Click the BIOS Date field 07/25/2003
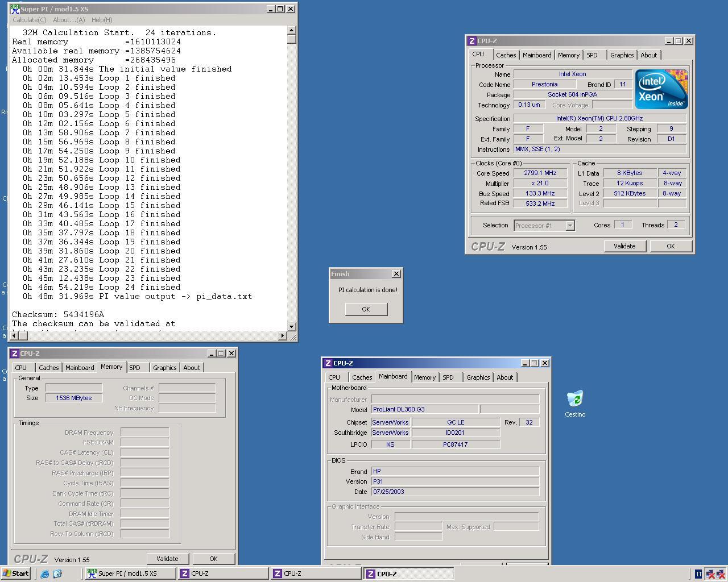The height and width of the screenshot is (582, 728). [x=455, y=492]
